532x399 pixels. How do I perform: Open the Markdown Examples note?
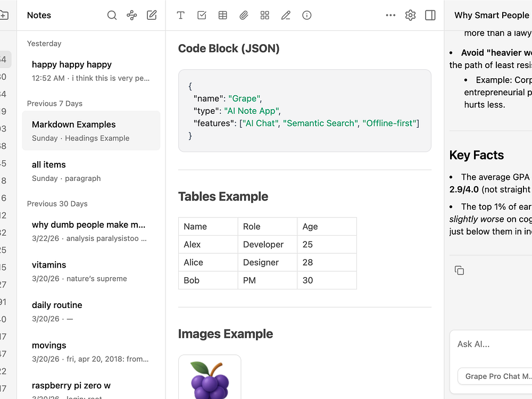(x=91, y=130)
